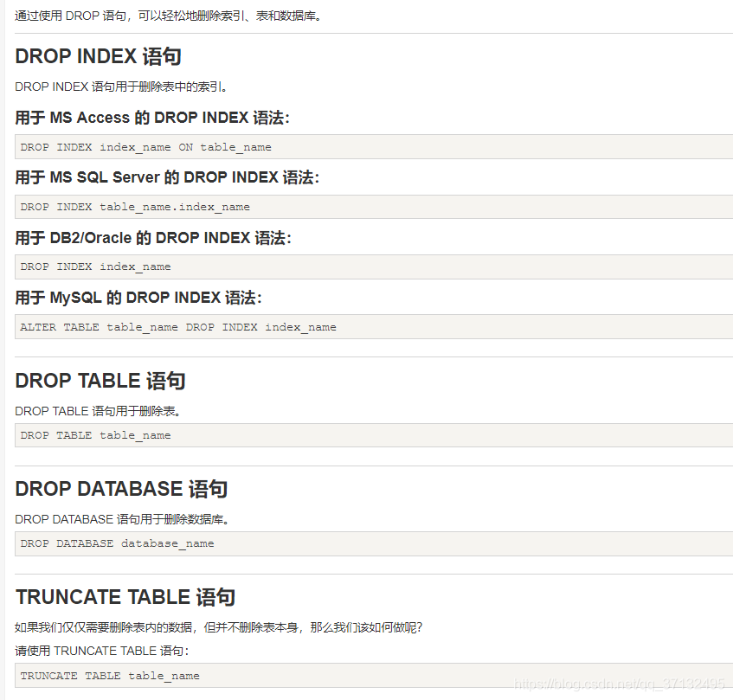Click '用于 MS Access 的 DROP INDEX 语法' subheading
The height and width of the screenshot is (700, 733).
tap(152, 118)
